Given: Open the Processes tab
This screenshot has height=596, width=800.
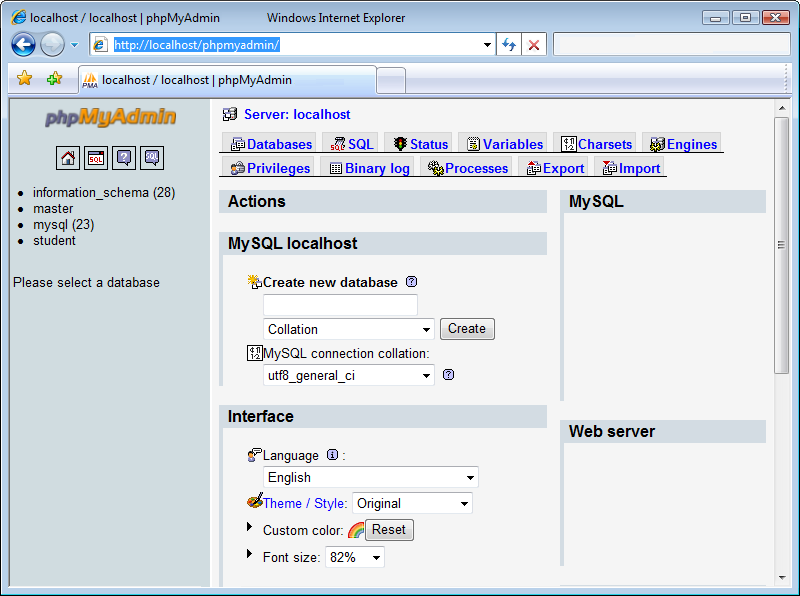Looking at the screenshot, I should click(467, 168).
